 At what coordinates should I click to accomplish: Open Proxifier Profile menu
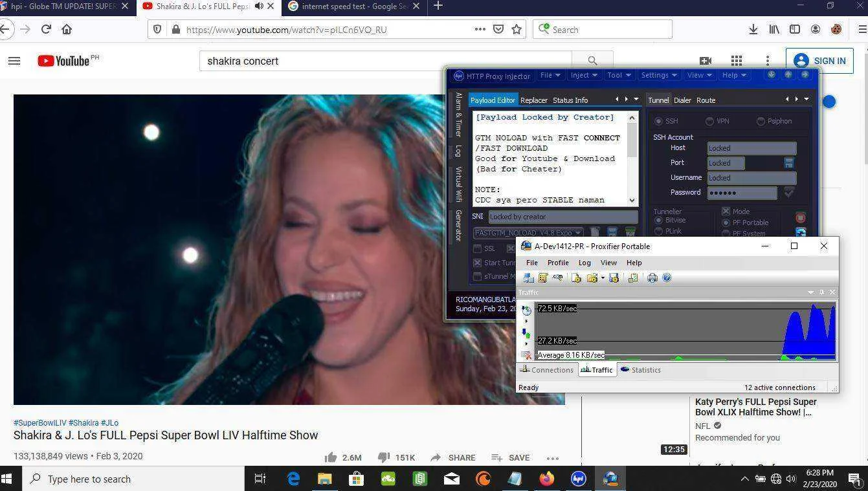click(x=558, y=263)
